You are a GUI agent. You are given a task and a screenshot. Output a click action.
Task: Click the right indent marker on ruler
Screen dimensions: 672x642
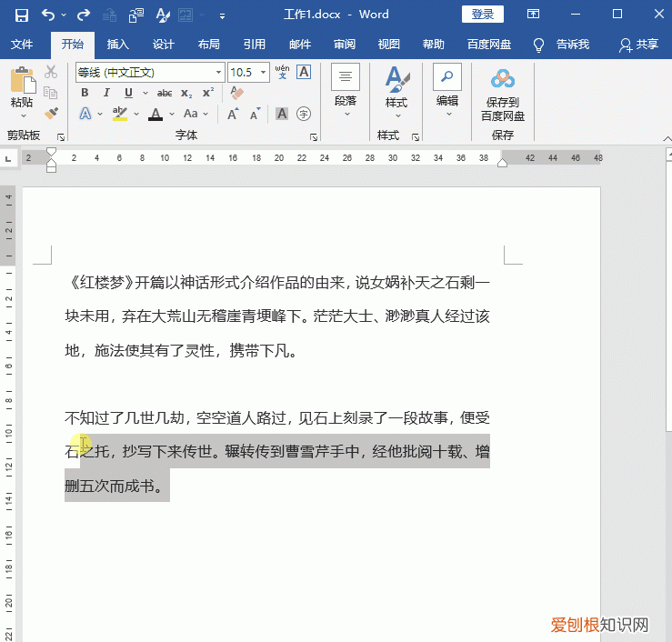[x=502, y=163]
